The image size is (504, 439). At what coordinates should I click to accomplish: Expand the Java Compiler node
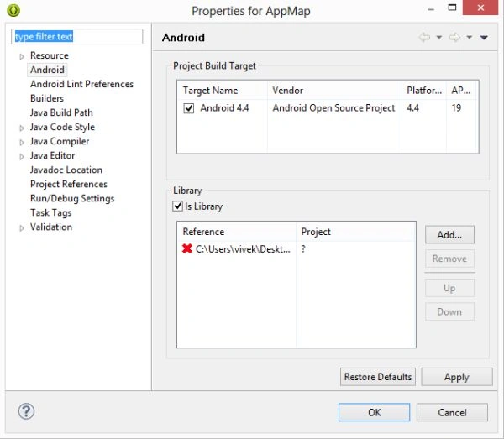tap(22, 142)
